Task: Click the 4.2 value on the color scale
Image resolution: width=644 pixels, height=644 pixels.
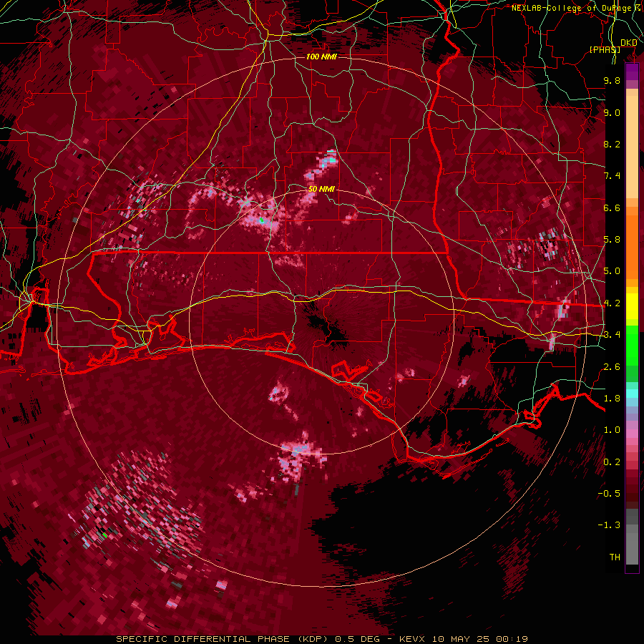Action: (x=612, y=303)
